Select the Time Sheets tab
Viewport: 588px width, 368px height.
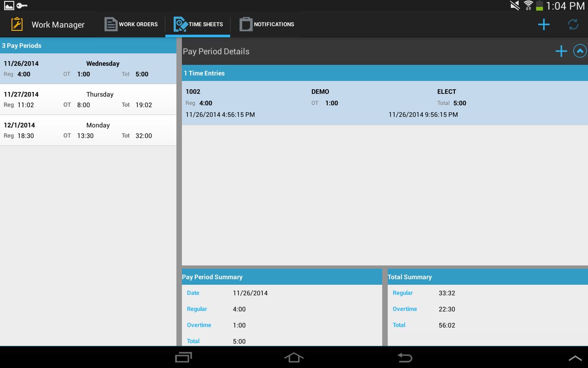point(198,24)
